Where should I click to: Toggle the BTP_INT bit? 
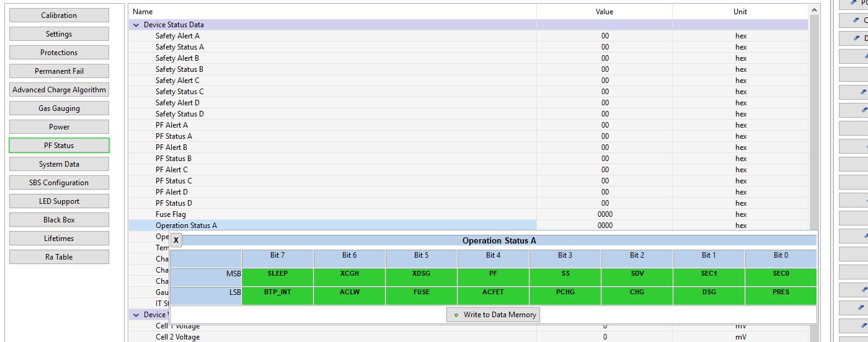[278, 296]
